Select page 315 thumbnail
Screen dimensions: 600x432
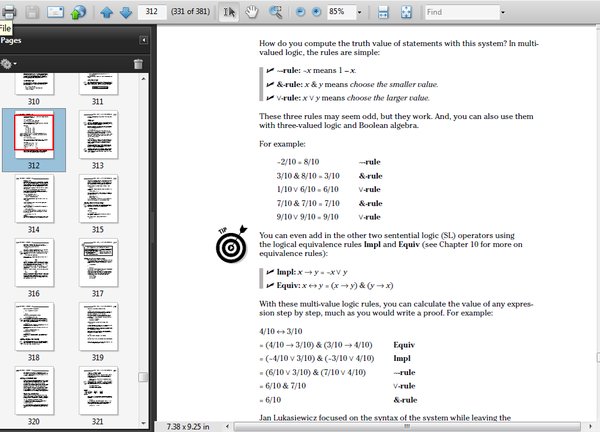[98, 199]
